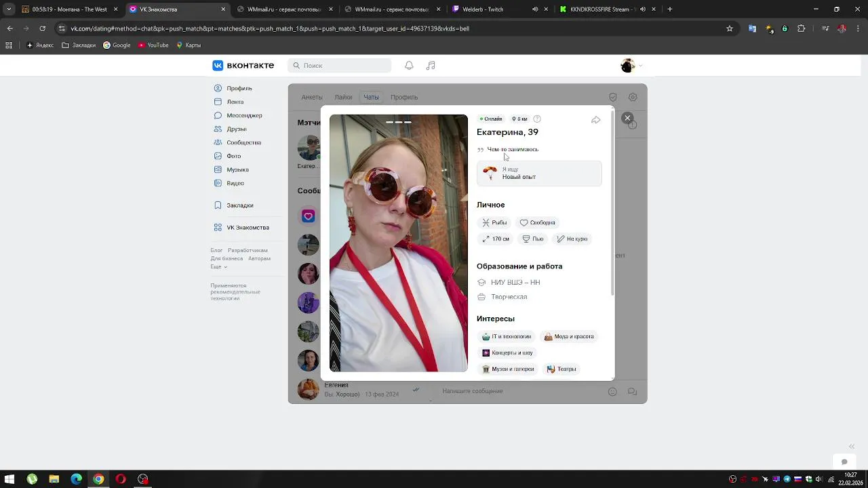Click the Мода и красота interest chip

coord(569,336)
